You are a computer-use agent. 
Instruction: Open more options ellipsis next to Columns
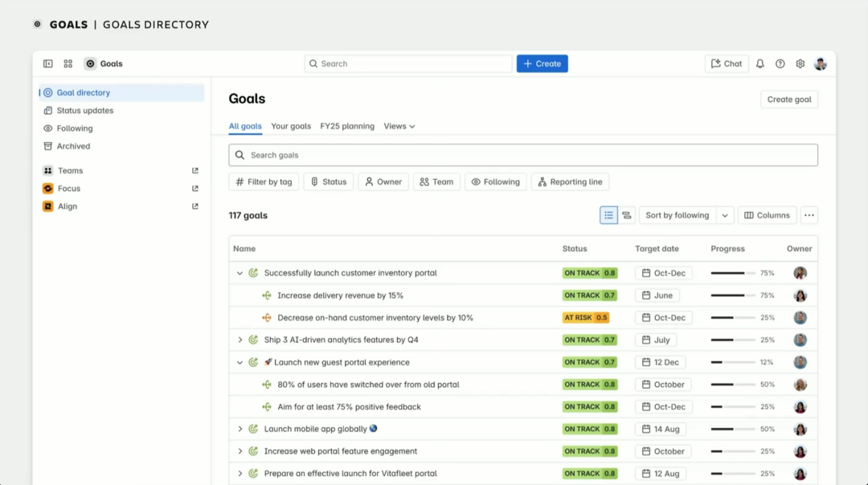point(809,215)
